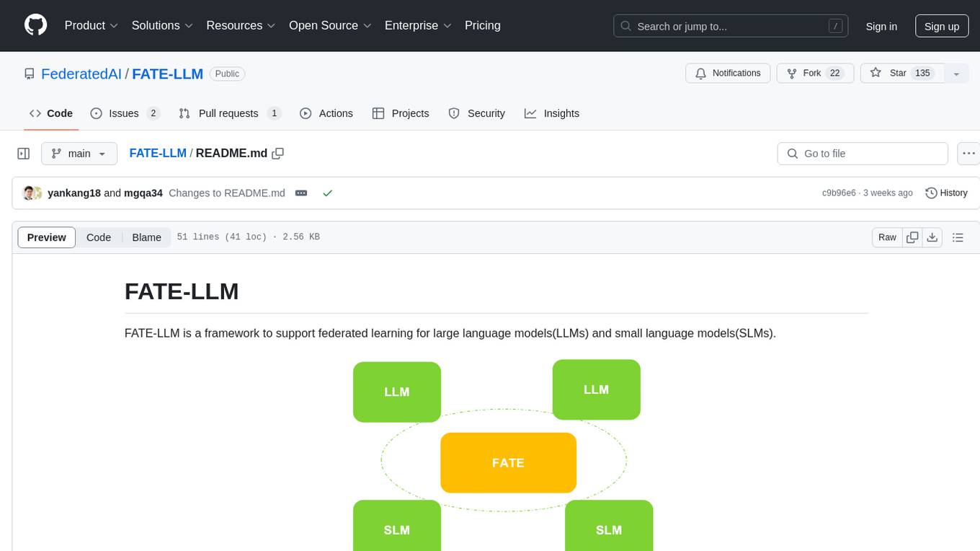The height and width of the screenshot is (551, 980).
Task: Download the raw file
Action: (x=932, y=237)
